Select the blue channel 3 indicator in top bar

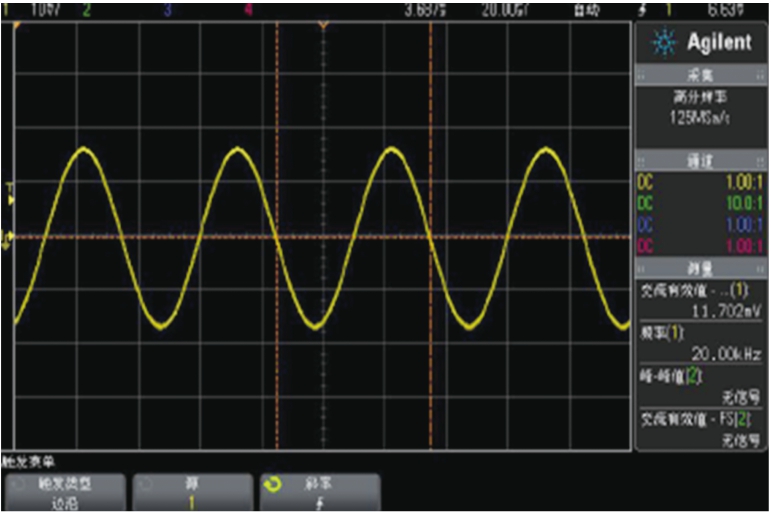(x=166, y=10)
